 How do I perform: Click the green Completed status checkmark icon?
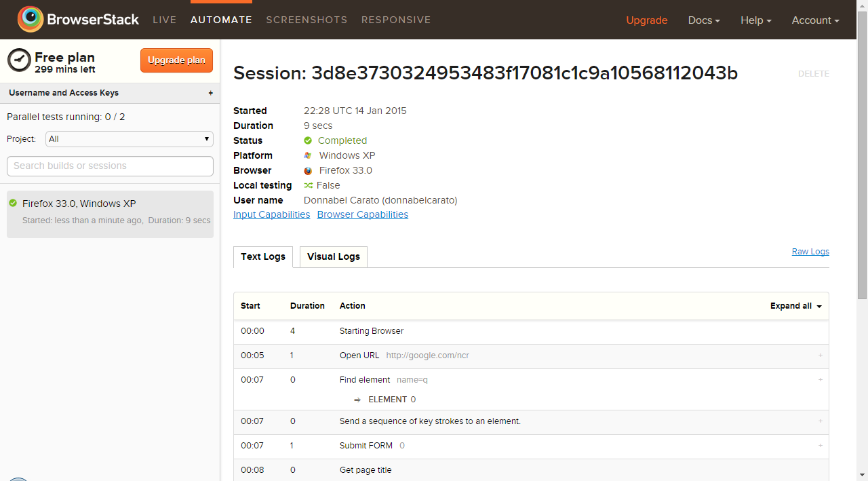point(308,140)
